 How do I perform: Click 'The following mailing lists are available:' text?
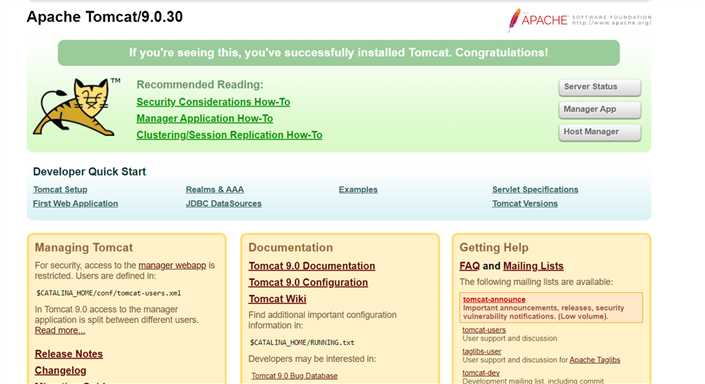536,282
